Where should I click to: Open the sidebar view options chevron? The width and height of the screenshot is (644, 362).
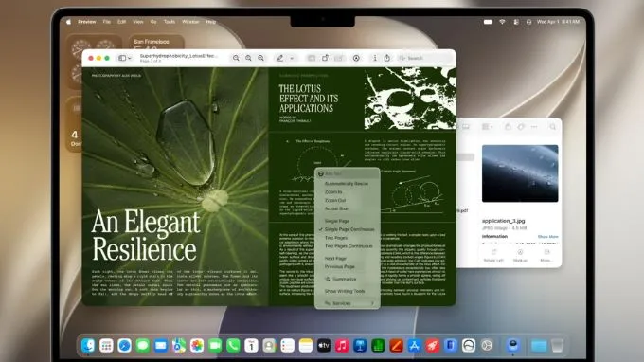pyautogui.click(x=130, y=59)
